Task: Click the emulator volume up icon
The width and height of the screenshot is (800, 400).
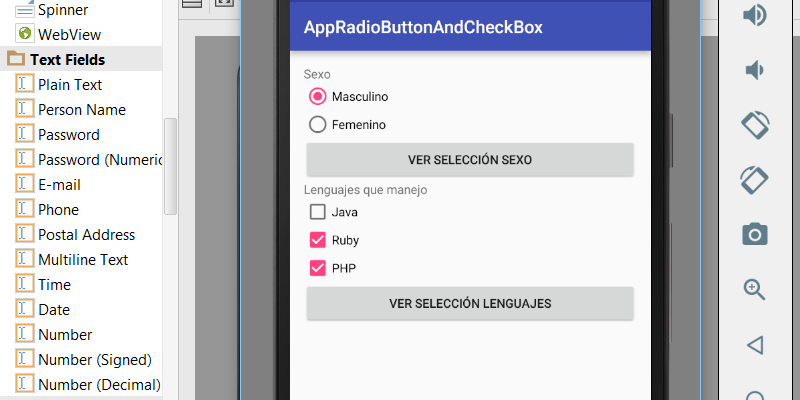Action: pos(755,15)
